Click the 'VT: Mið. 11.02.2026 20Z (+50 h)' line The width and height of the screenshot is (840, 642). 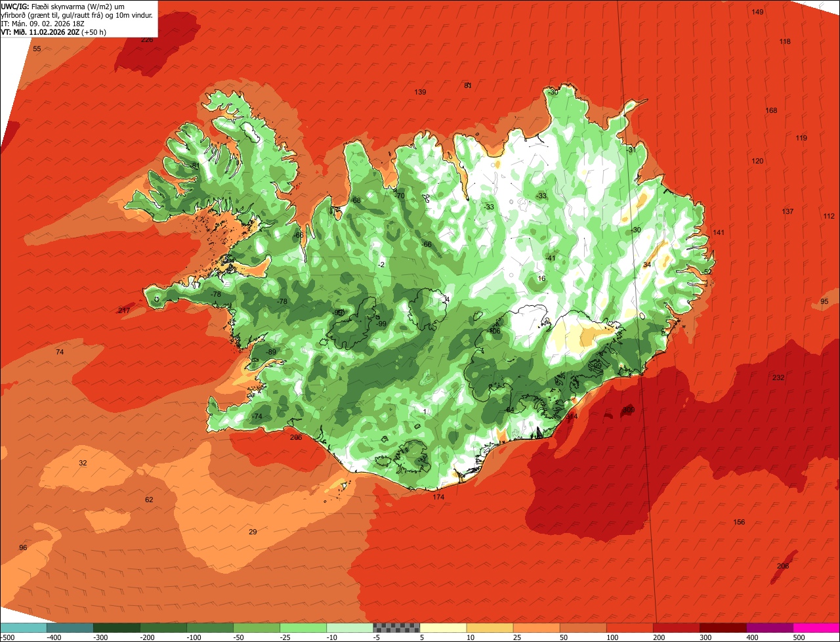(54, 32)
